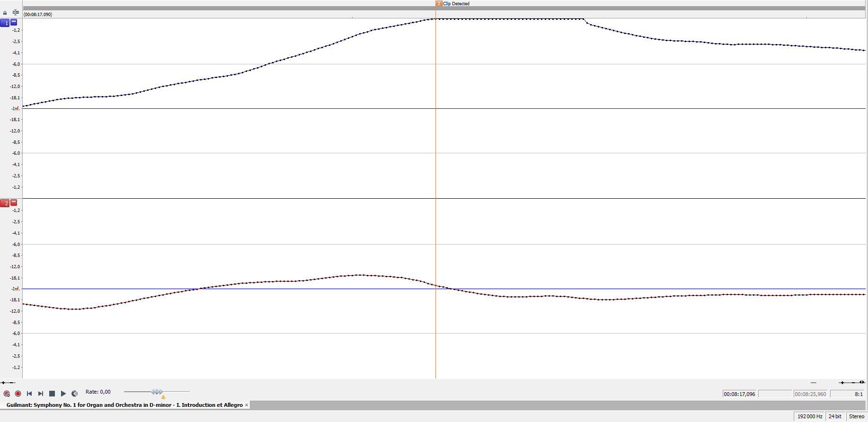
Task: Jump to start with Go to Start button
Action: (29, 394)
